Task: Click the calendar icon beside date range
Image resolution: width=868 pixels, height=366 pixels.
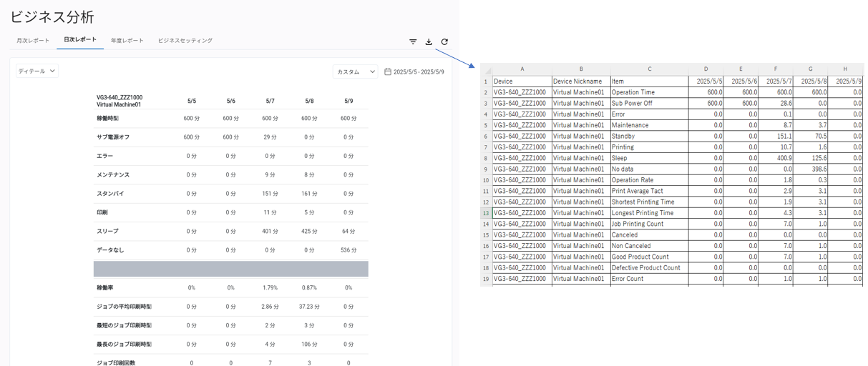Action: 388,71
